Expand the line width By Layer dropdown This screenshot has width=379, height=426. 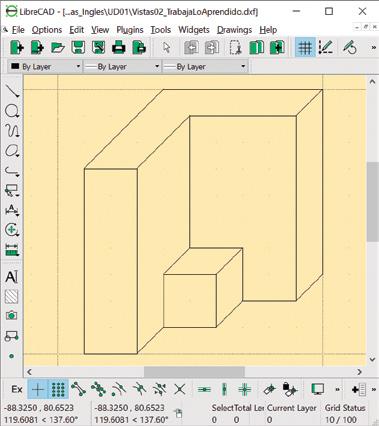[122, 66]
